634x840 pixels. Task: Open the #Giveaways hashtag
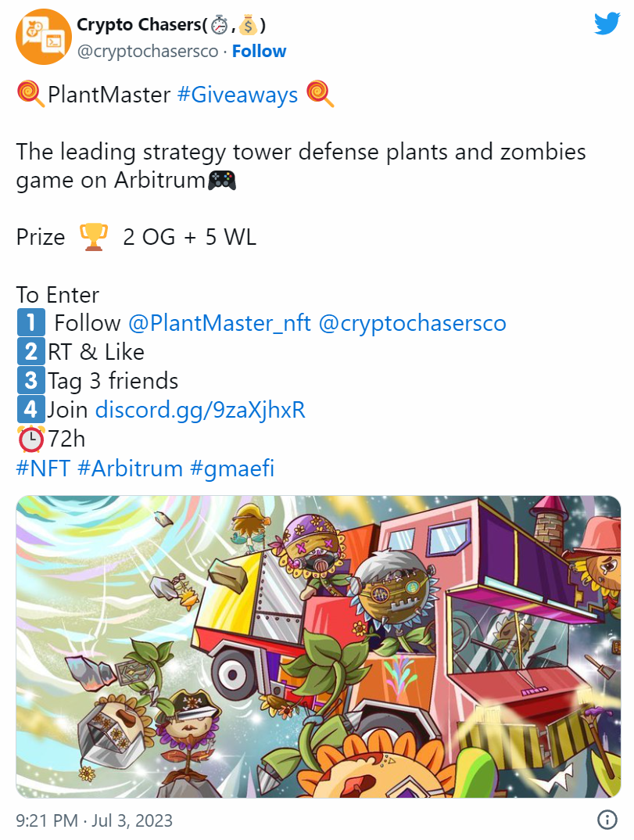point(237,95)
